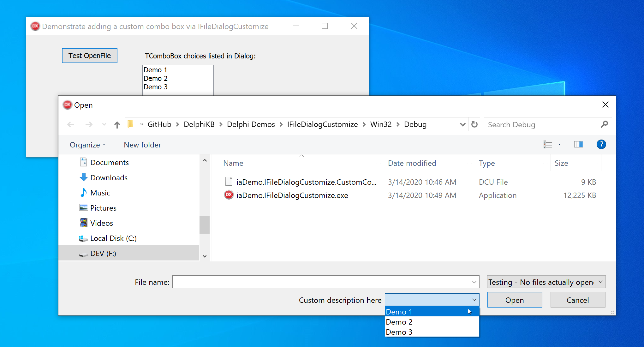Open Help via the question mark icon
The height and width of the screenshot is (347, 644).
(601, 144)
